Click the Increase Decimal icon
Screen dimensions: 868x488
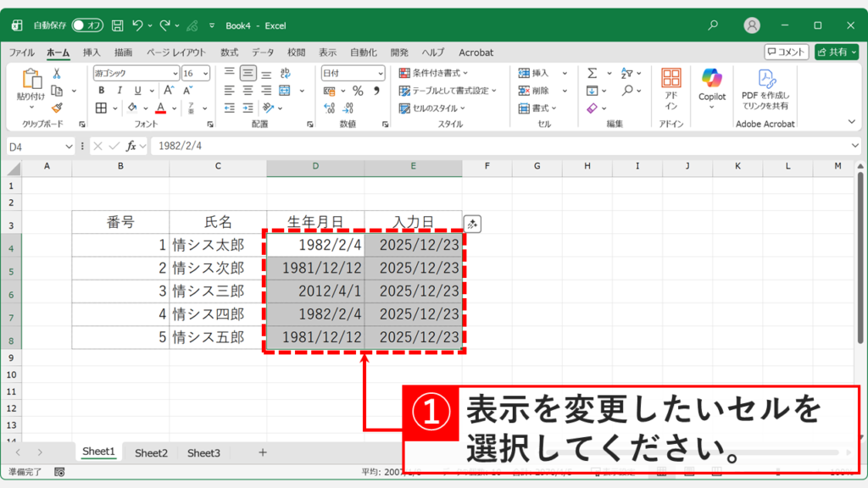tap(329, 108)
